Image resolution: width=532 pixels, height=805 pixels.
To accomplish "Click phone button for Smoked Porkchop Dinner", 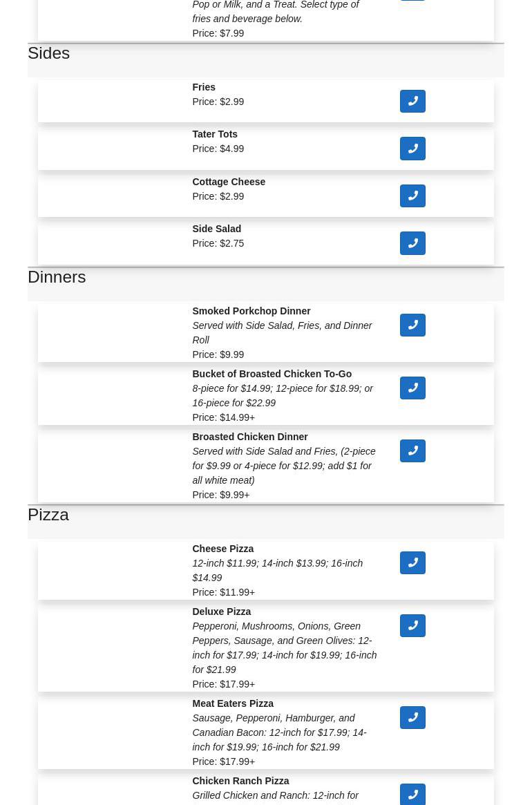I will [412, 325].
